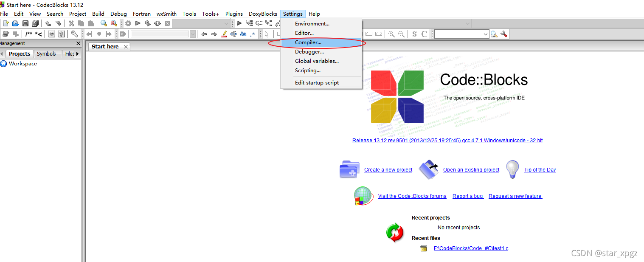The width and height of the screenshot is (644, 262).
Task: Open the File menu
Action: pyautogui.click(x=4, y=14)
